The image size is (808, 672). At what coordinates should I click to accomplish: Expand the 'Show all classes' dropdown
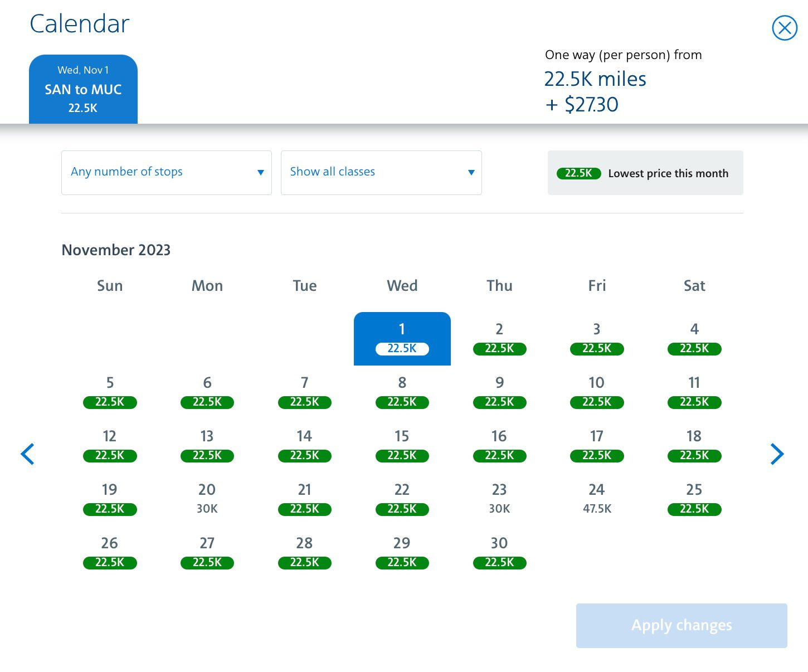coord(381,173)
